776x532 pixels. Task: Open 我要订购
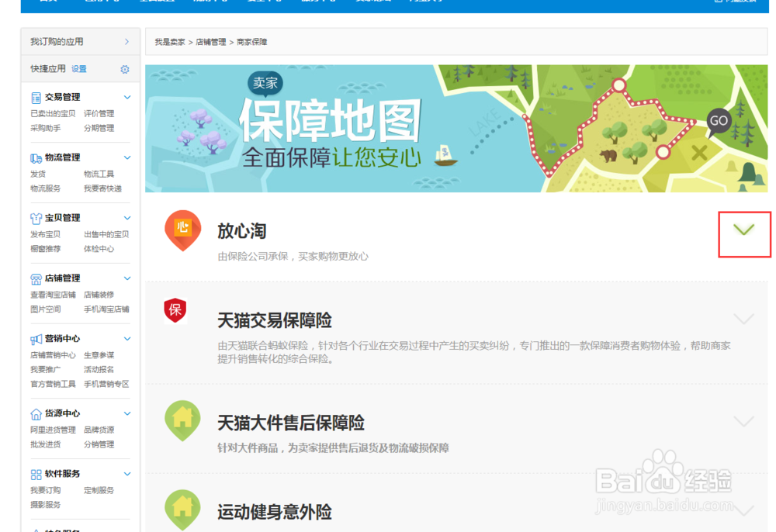[x=45, y=490]
